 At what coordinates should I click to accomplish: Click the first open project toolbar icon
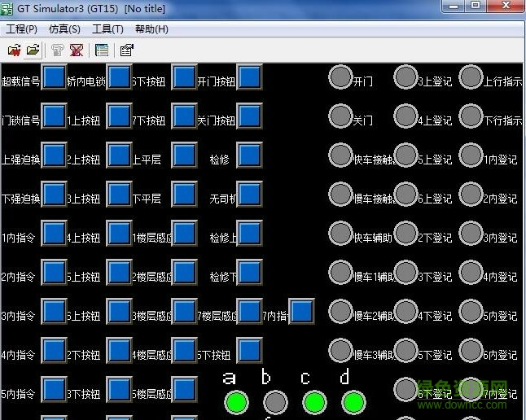[x=14, y=50]
